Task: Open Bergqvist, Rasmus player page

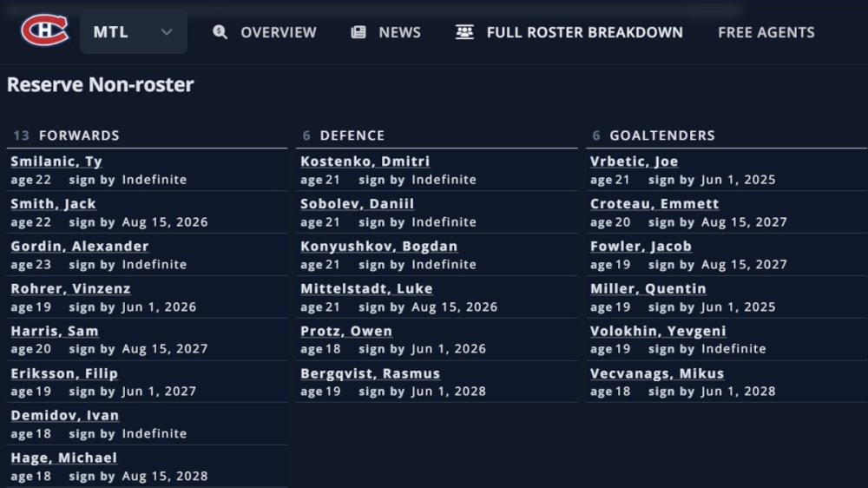Action: pyautogui.click(x=371, y=373)
